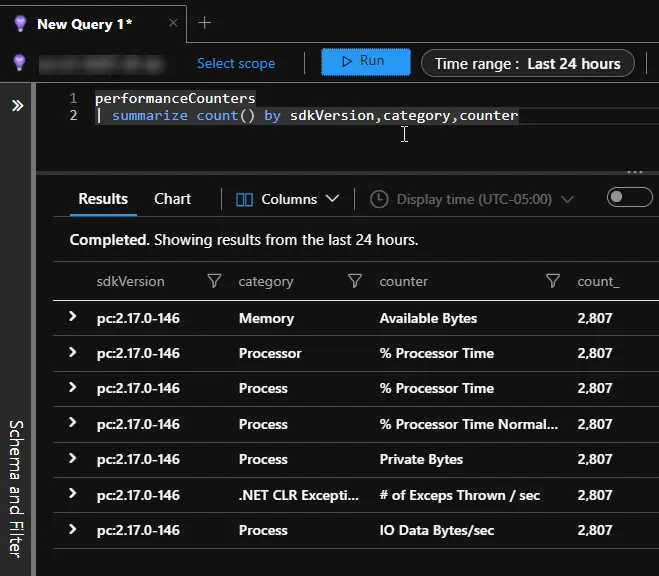Click the clock icon beside Display time
This screenshot has height=576, width=659.
pos(379,199)
